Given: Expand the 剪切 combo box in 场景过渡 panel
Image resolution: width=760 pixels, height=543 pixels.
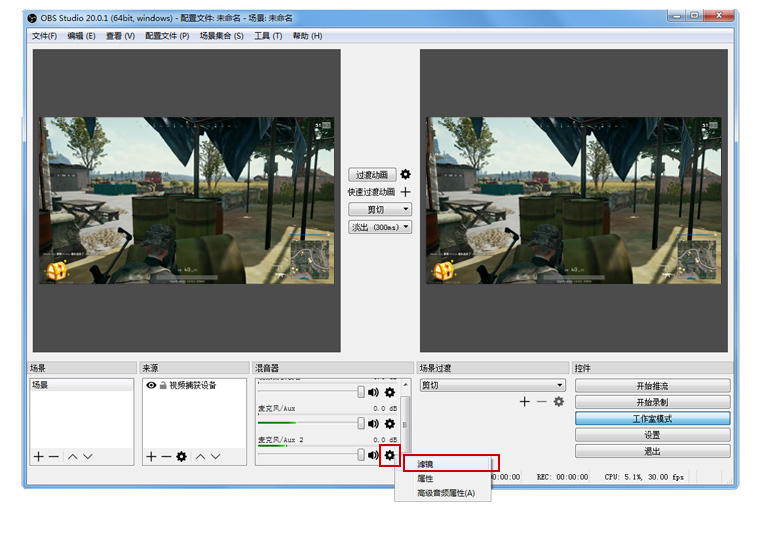Looking at the screenshot, I should pyautogui.click(x=493, y=385).
